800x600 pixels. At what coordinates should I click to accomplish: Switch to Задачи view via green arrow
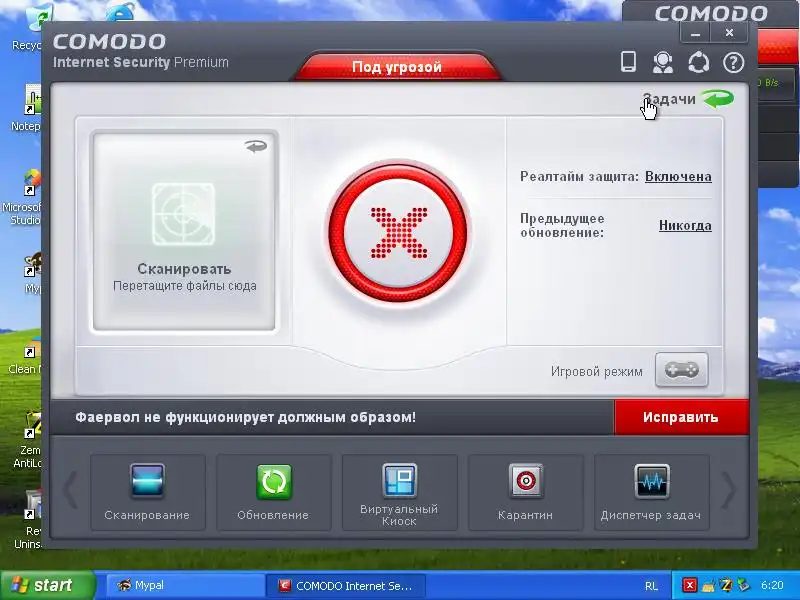[718, 98]
